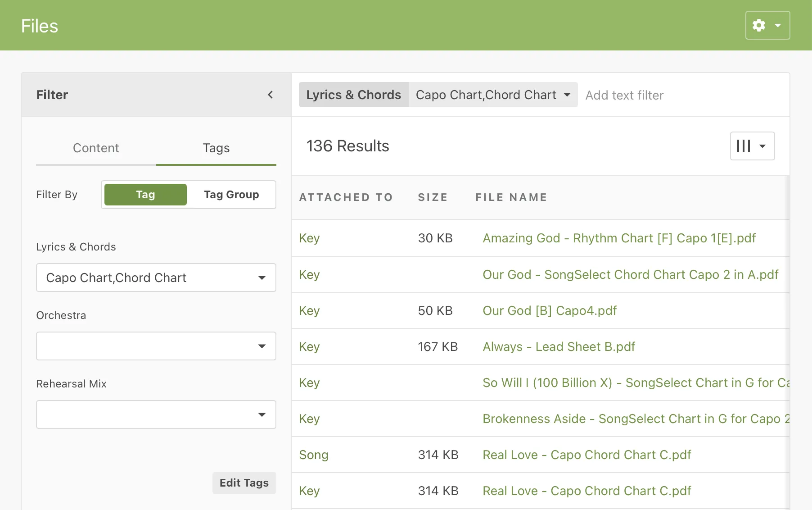
Task: Click the column layout icon above the results
Action: tap(744, 146)
